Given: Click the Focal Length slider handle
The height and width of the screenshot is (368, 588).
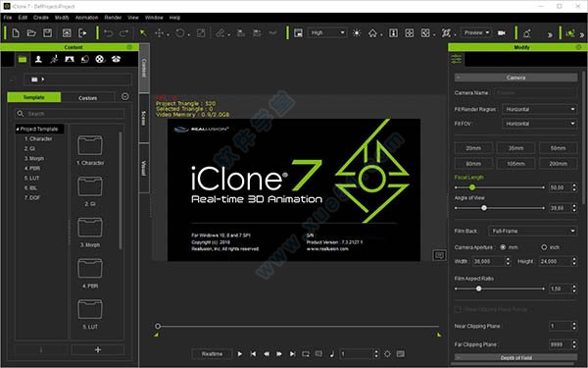Looking at the screenshot, I should [472, 187].
